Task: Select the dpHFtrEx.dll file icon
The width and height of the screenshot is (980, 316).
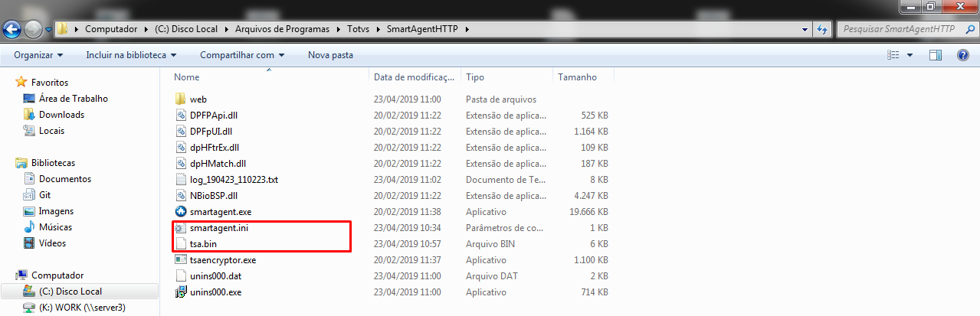Action: [x=181, y=148]
